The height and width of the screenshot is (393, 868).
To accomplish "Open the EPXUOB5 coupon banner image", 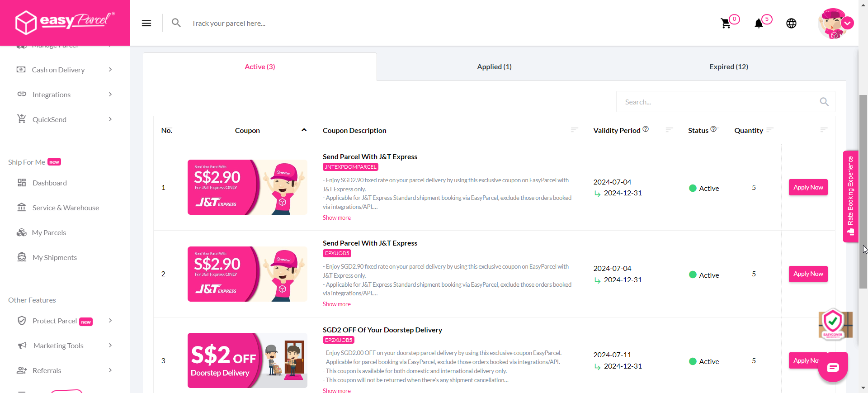I will pyautogui.click(x=247, y=274).
